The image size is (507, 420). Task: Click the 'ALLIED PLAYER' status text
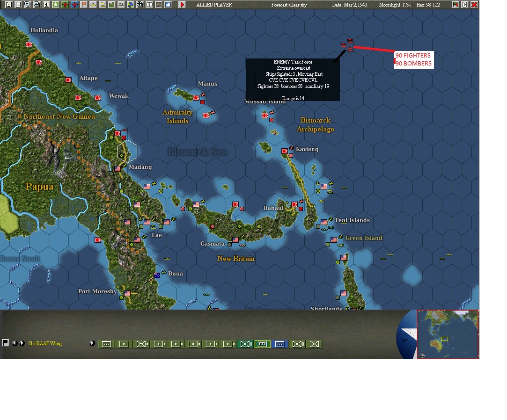point(214,5)
